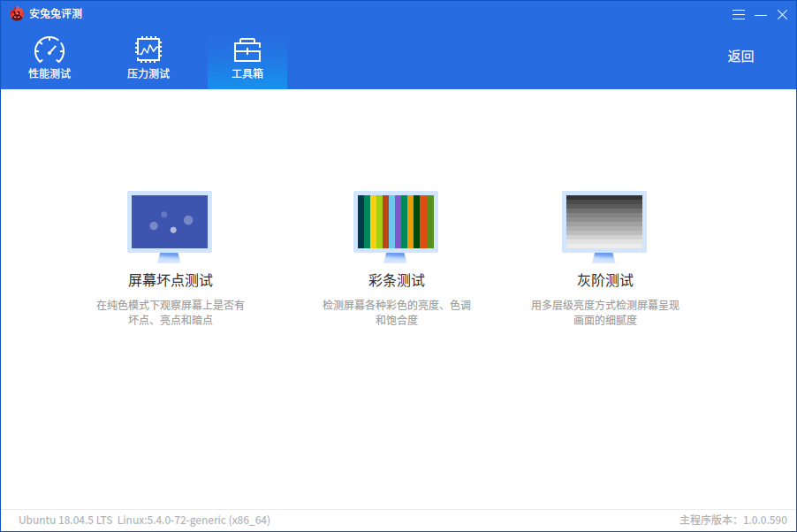Click the 返回 back button
797x532 pixels.
click(740, 57)
